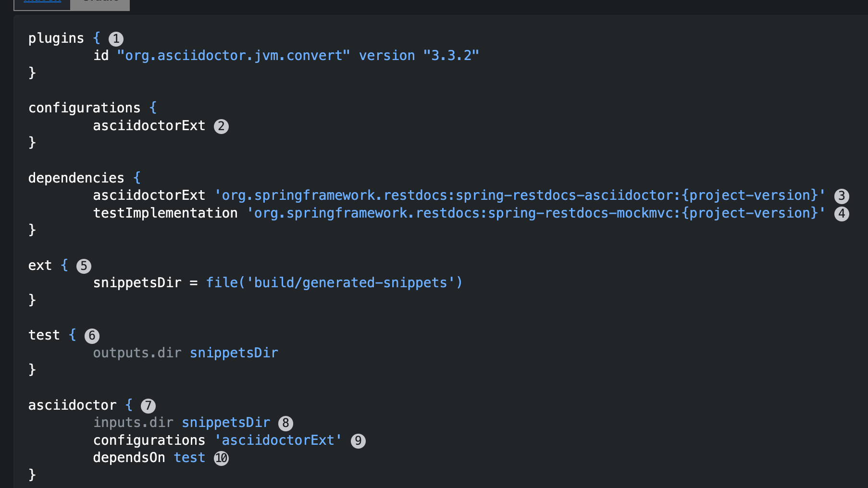Screen dimensions: 868x488
Task: Click inputs.dir in asciidoctor block
Action: [x=133, y=423]
